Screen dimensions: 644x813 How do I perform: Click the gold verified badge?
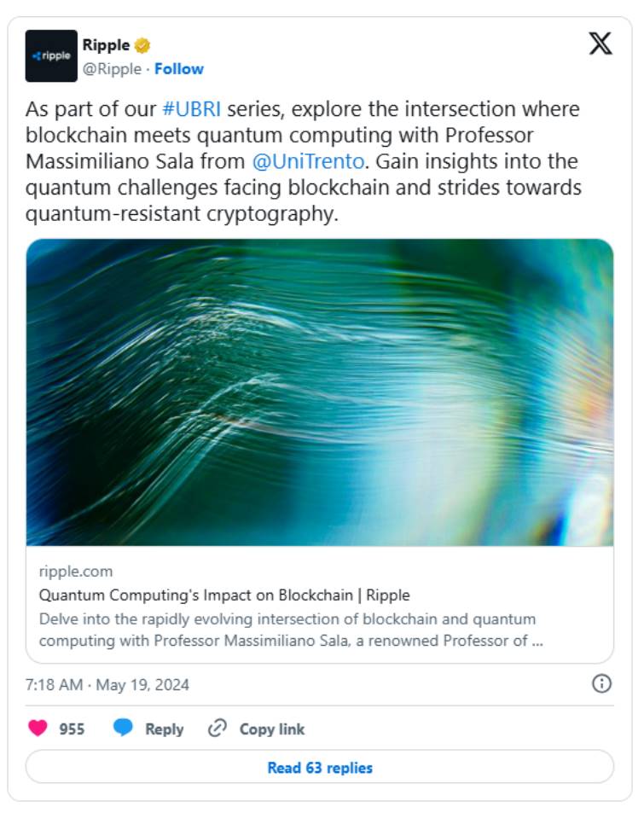click(x=142, y=45)
